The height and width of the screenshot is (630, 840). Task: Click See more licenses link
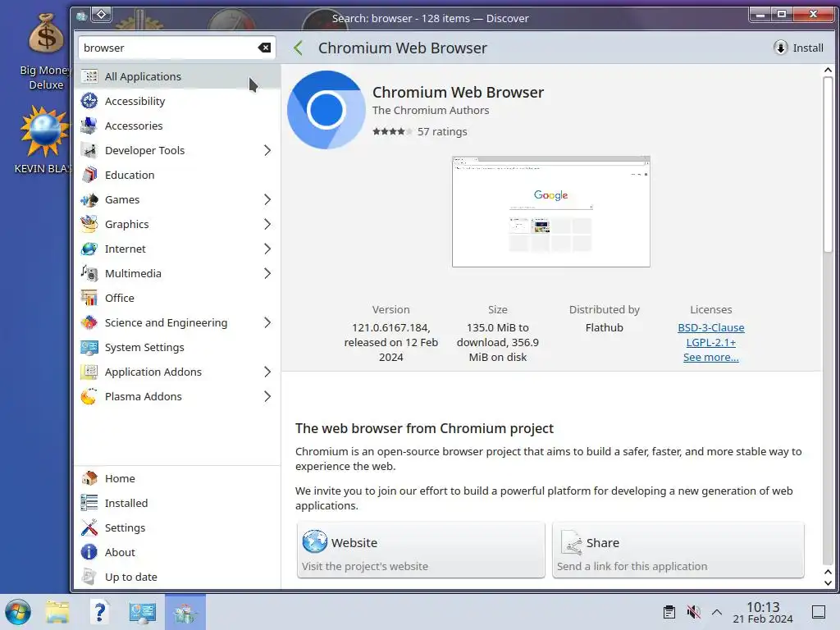[x=711, y=358]
